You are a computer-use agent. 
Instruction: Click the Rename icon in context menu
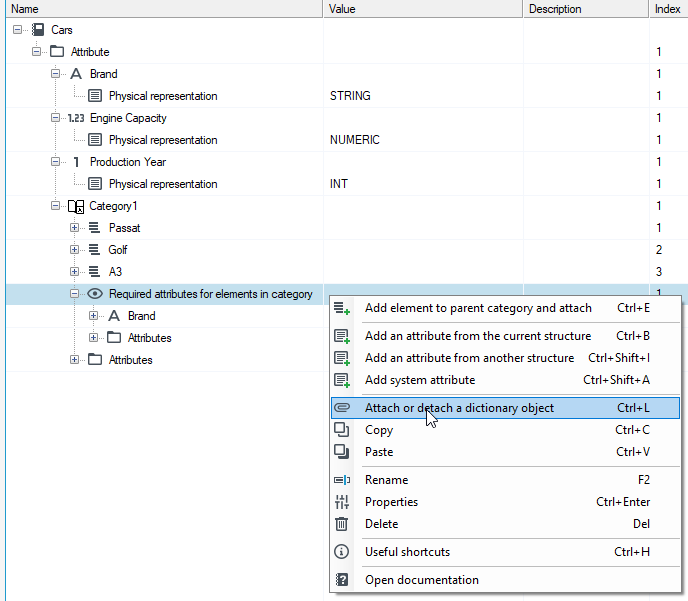pyautogui.click(x=342, y=480)
